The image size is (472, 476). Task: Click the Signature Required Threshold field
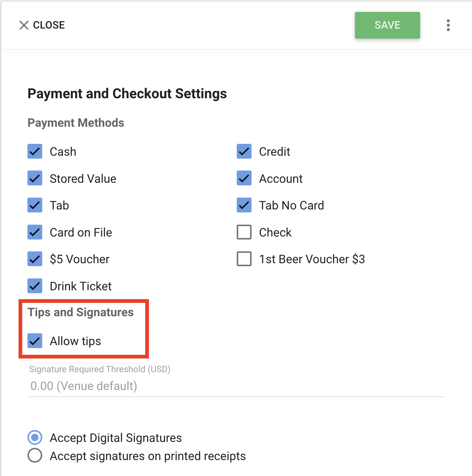(x=236, y=386)
